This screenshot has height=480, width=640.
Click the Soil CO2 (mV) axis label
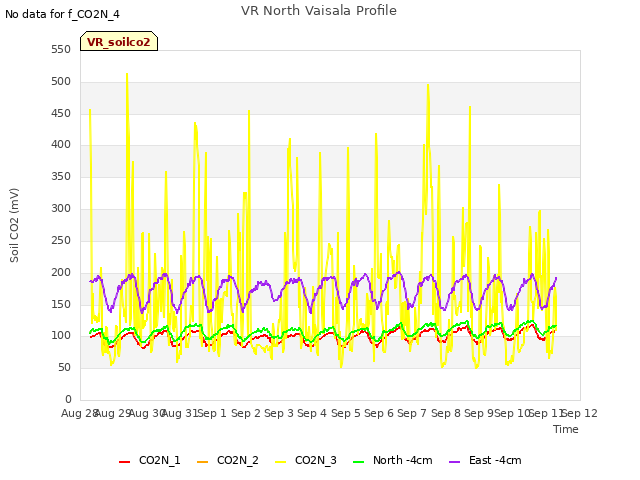click(14, 225)
